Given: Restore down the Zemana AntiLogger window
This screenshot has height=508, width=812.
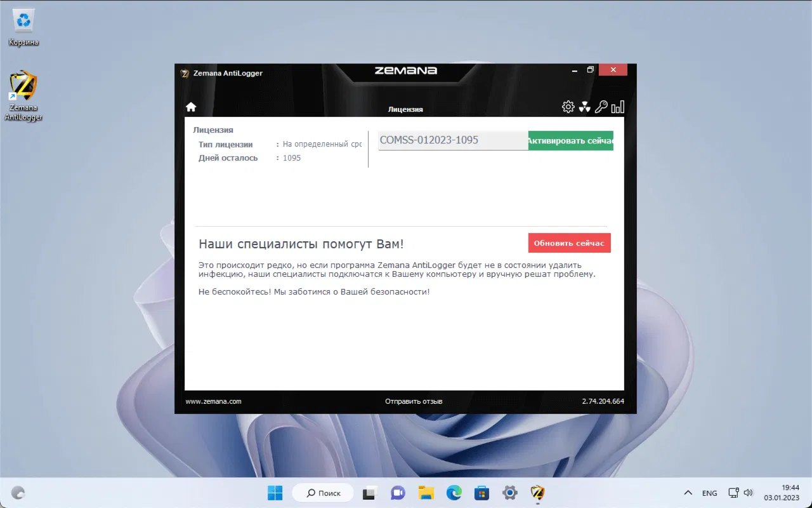Looking at the screenshot, I should pyautogui.click(x=591, y=70).
